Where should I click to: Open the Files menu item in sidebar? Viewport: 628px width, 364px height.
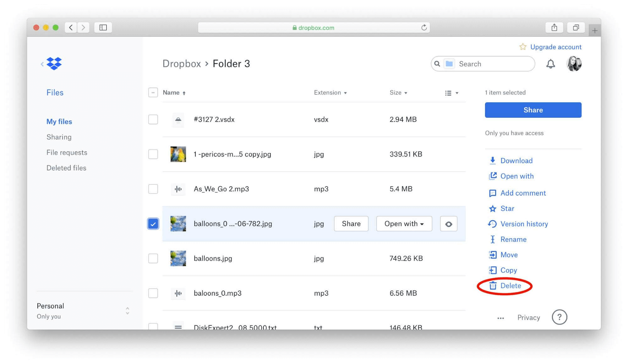tap(55, 92)
